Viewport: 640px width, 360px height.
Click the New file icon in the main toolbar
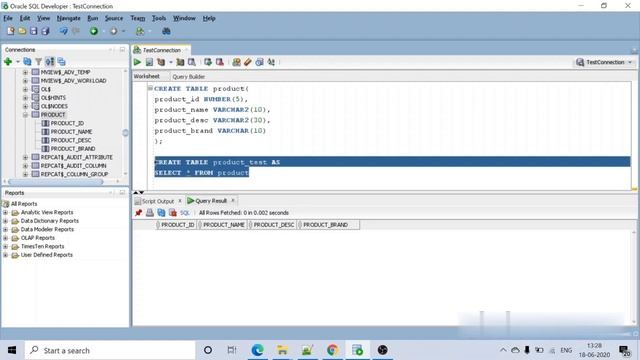click(x=11, y=31)
